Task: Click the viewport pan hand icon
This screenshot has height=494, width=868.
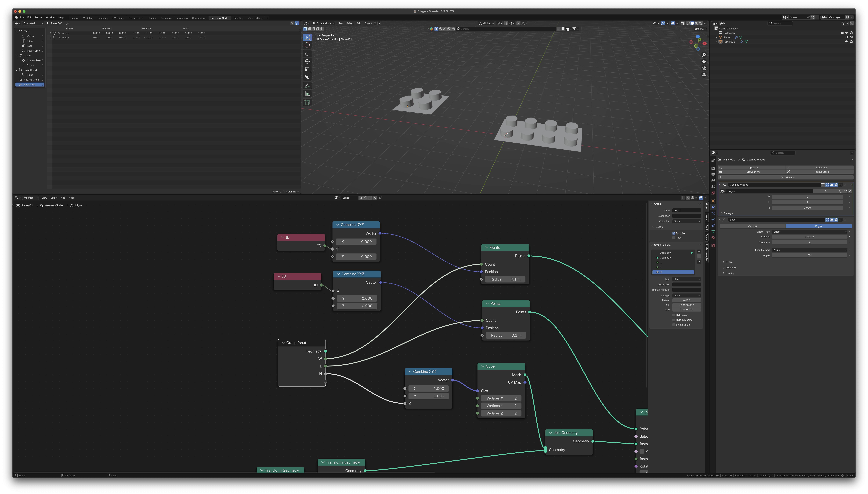Action: [x=704, y=61]
